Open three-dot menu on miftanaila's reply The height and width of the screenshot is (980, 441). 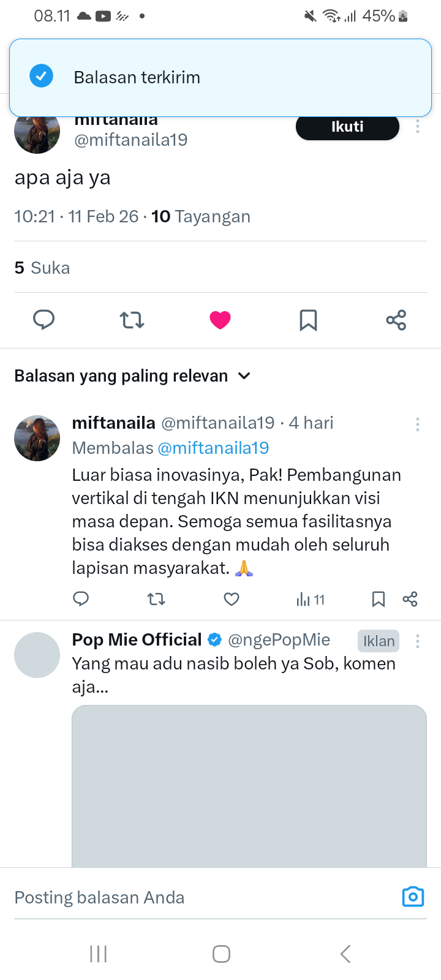pyautogui.click(x=418, y=424)
